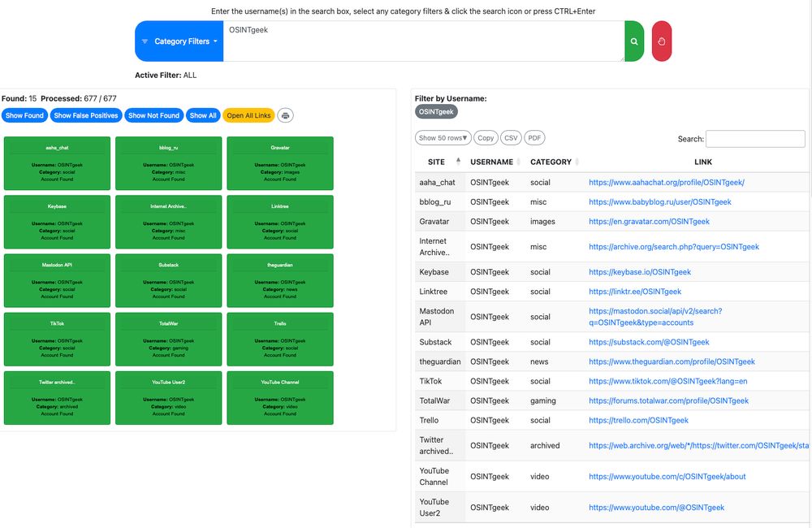Open the keybase.io link
This screenshot has width=812, height=528.
coord(640,272)
